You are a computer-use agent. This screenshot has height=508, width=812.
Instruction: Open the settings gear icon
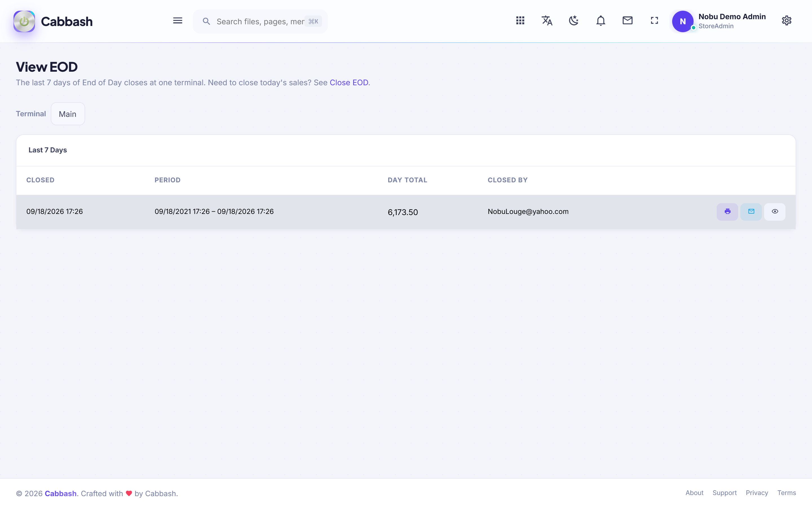tap(787, 21)
